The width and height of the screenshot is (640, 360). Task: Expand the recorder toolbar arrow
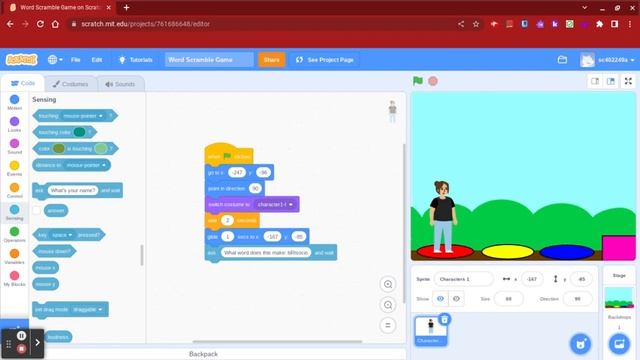tap(37, 342)
